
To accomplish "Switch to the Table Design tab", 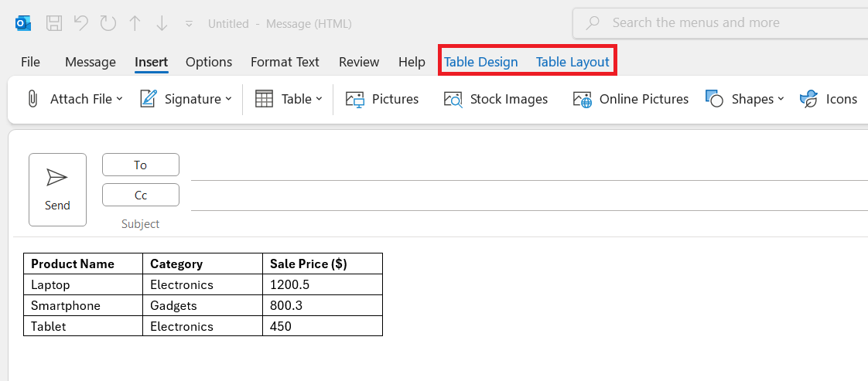I will (481, 62).
